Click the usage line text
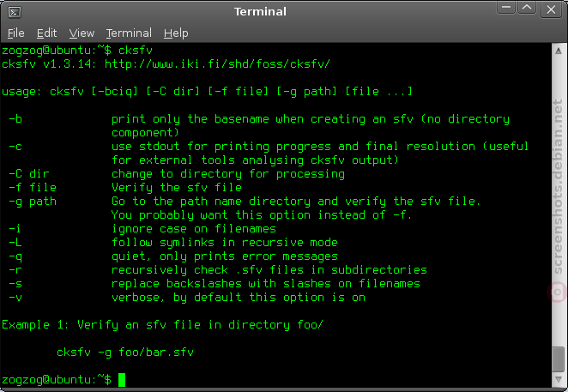This screenshot has height=392, width=568. click(207, 92)
